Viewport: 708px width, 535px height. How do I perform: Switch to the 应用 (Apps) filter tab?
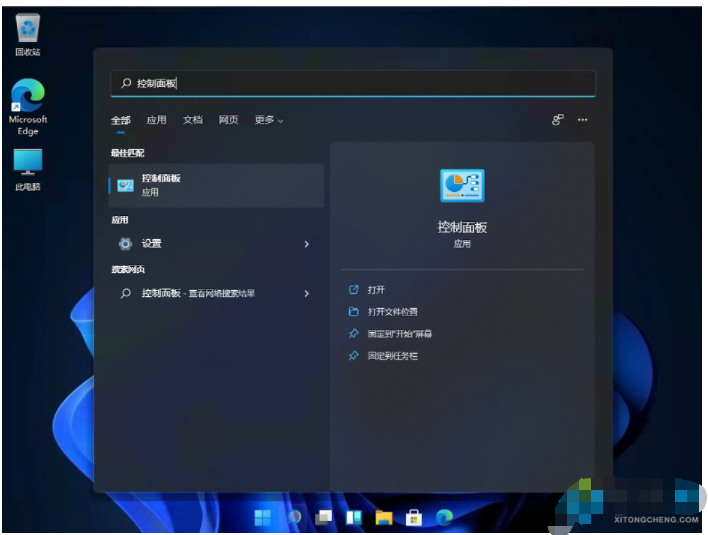coord(156,120)
